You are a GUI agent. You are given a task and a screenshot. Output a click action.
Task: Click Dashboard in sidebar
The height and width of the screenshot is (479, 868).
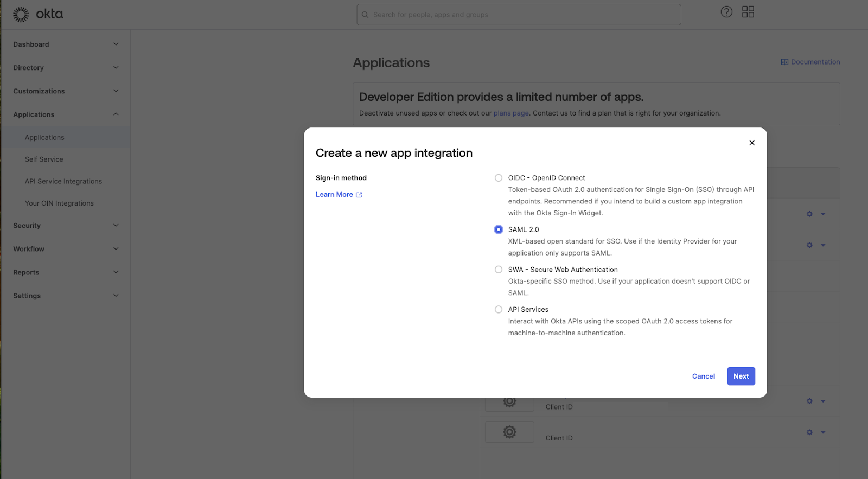(x=31, y=44)
